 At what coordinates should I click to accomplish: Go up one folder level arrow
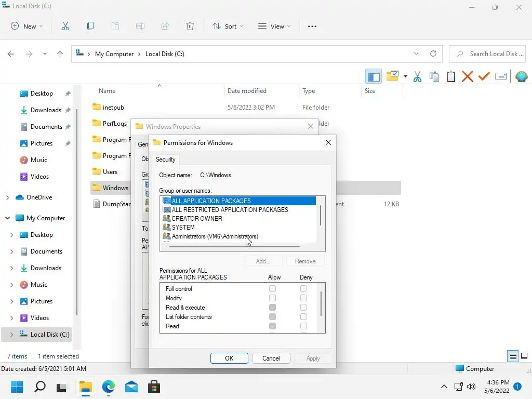pyautogui.click(x=60, y=54)
